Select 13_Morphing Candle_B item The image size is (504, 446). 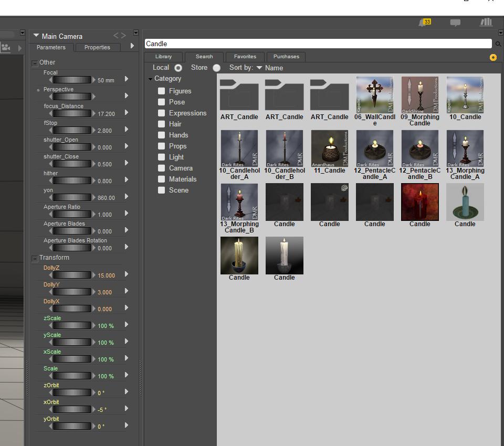point(239,202)
